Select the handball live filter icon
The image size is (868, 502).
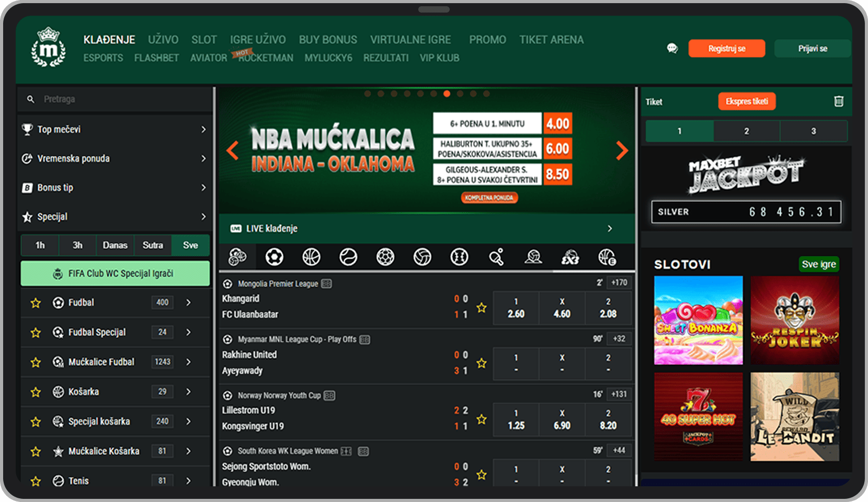(385, 257)
